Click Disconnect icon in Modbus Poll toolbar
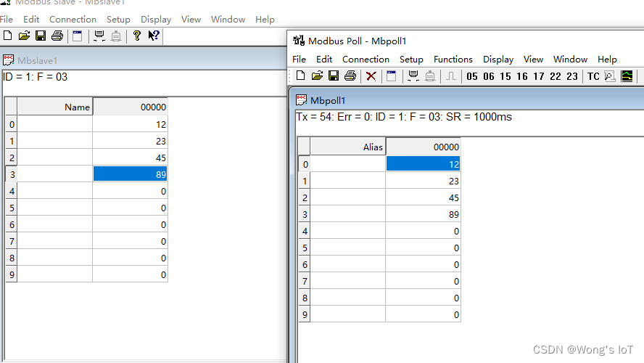Viewport: 644px width, 363px height. click(x=430, y=76)
